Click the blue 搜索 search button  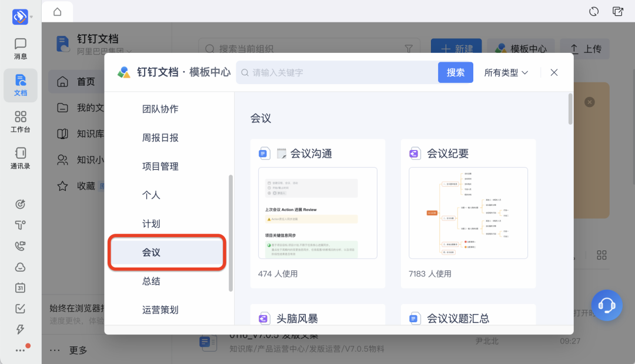pyautogui.click(x=455, y=72)
